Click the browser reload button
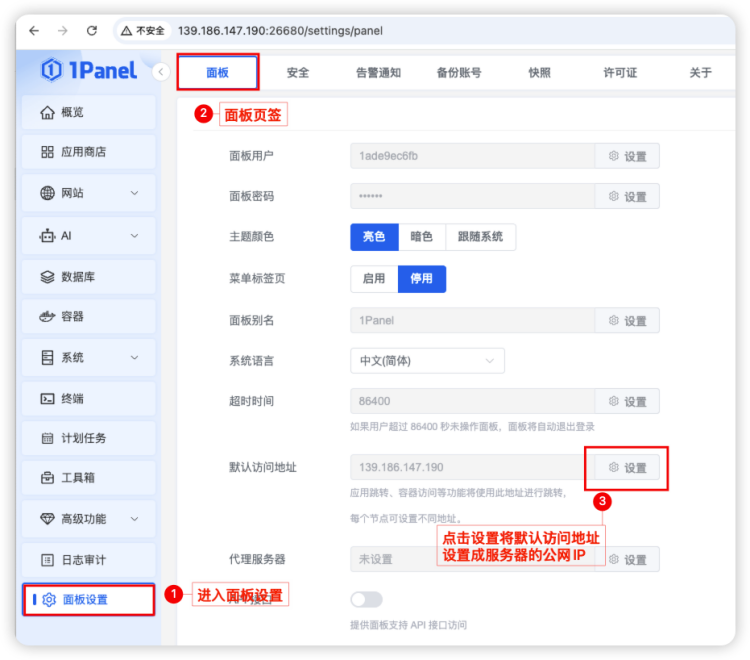Screen dimensions: 750x660 pos(92,31)
